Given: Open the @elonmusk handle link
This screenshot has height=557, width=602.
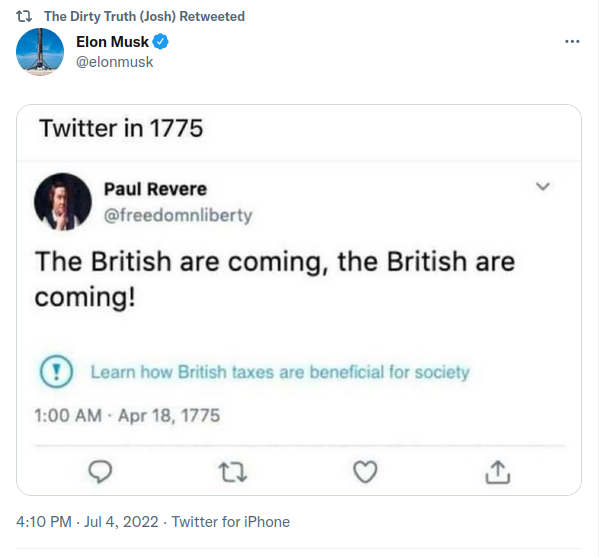Looking at the screenshot, I should coord(115,62).
